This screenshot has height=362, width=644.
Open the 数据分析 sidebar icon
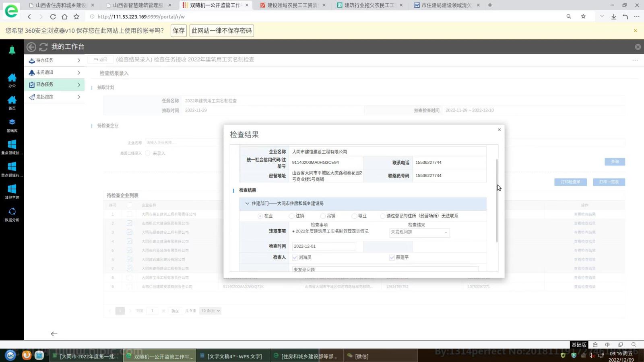click(x=12, y=214)
